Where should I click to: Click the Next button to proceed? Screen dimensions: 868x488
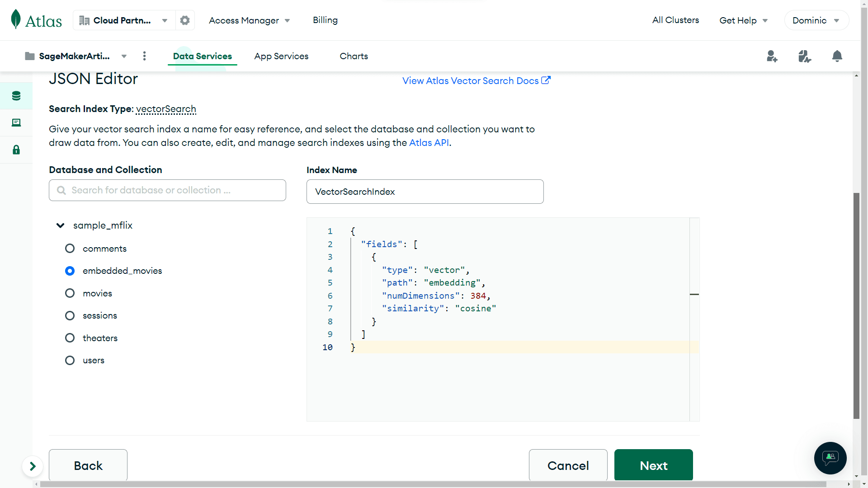pos(653,465)
